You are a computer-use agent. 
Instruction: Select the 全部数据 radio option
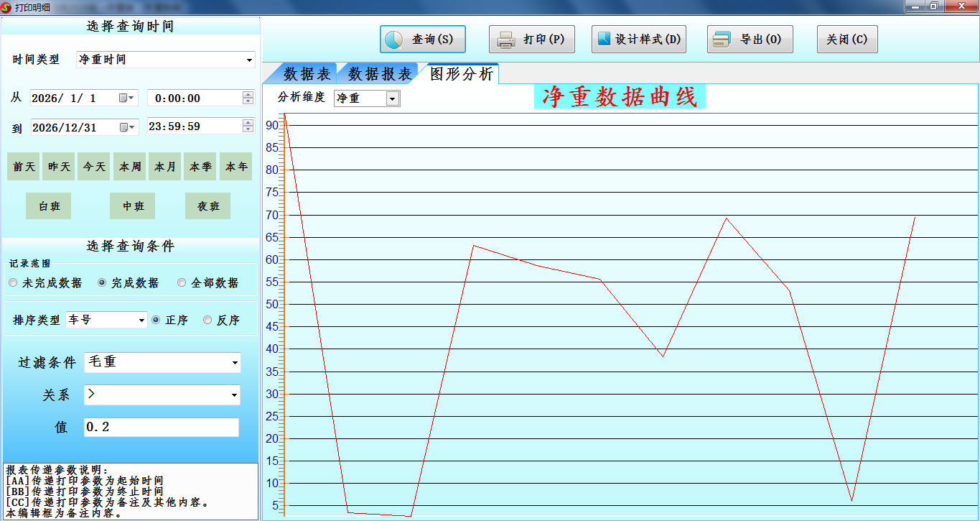pos(182,283)
